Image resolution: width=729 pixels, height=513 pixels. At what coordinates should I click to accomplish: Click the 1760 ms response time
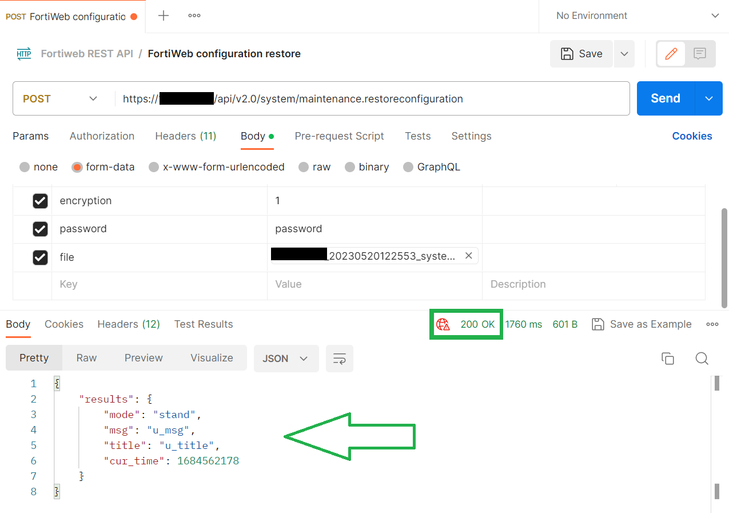(524, 324)
